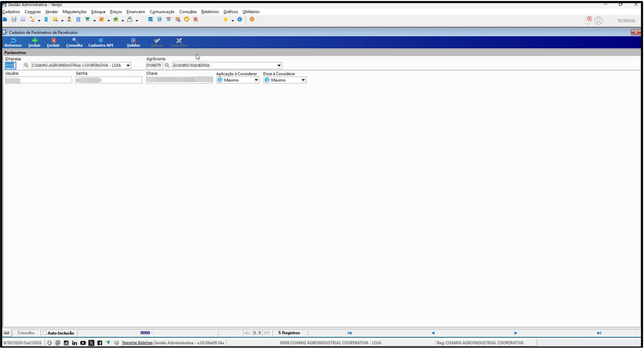Open Consulta from the blue toolbar

74,43
